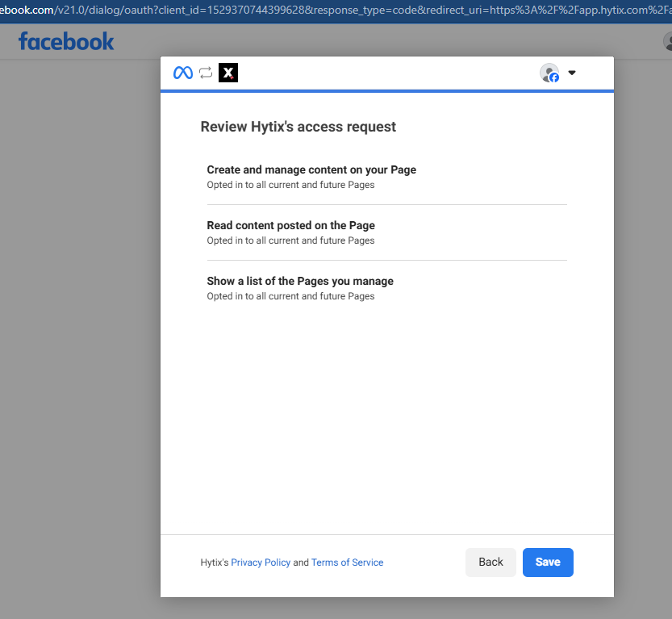Open Hytix's Privacy Policy link
Screen dimensions: 672x619
tap(261, 563)
